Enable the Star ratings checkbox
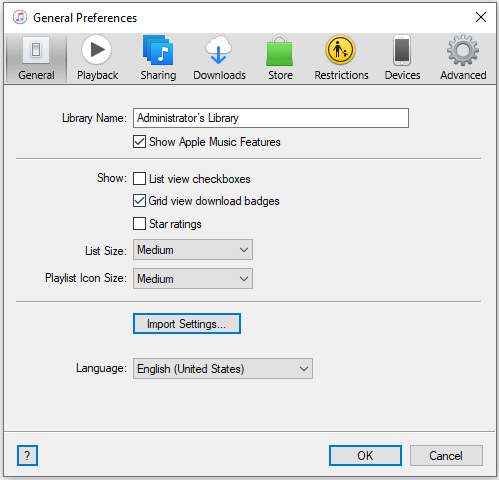This screenshot has height=480, width=499. pos(139,224)
